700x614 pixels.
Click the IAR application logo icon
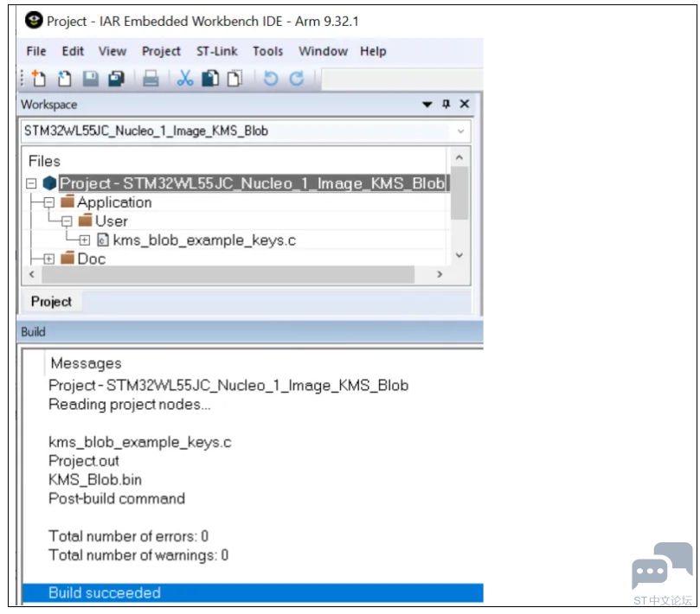[34, 20]
